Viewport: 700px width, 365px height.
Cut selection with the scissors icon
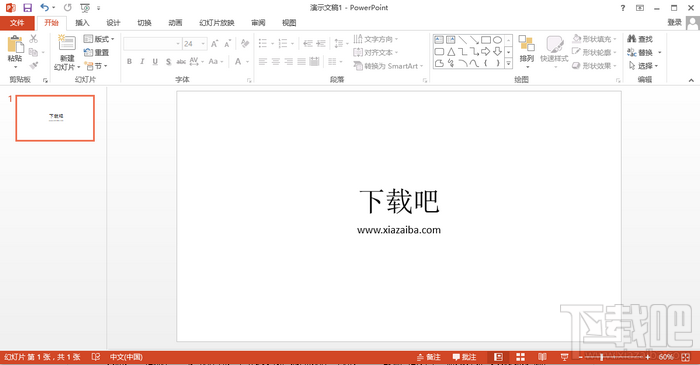(x=33, y=39)
